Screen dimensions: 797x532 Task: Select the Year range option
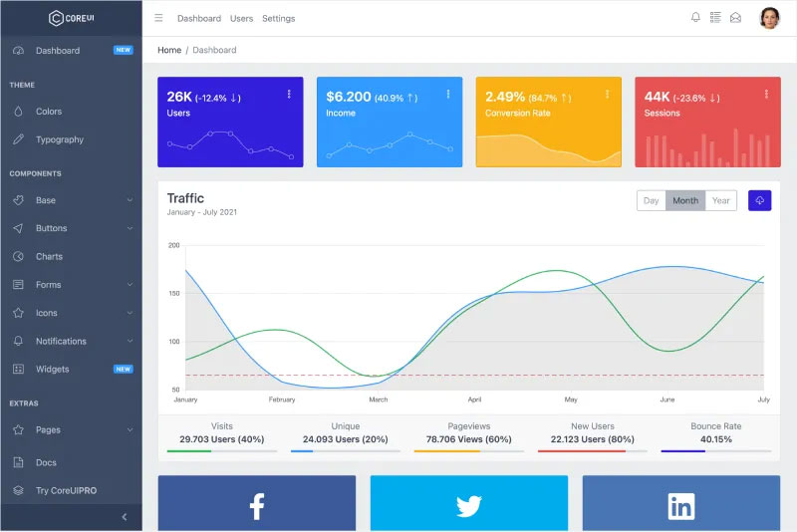tap(720, 200)
